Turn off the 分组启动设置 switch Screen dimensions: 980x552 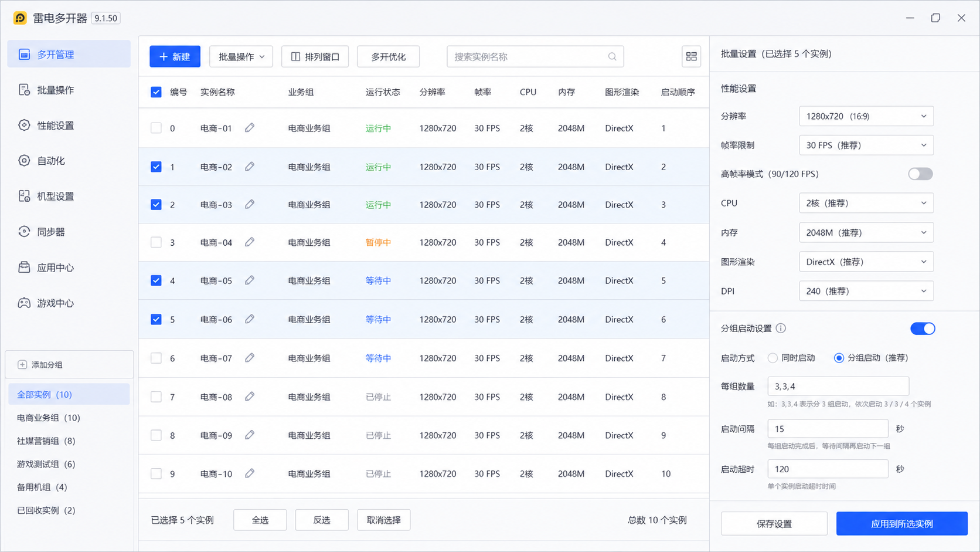(x=923, y=329)
